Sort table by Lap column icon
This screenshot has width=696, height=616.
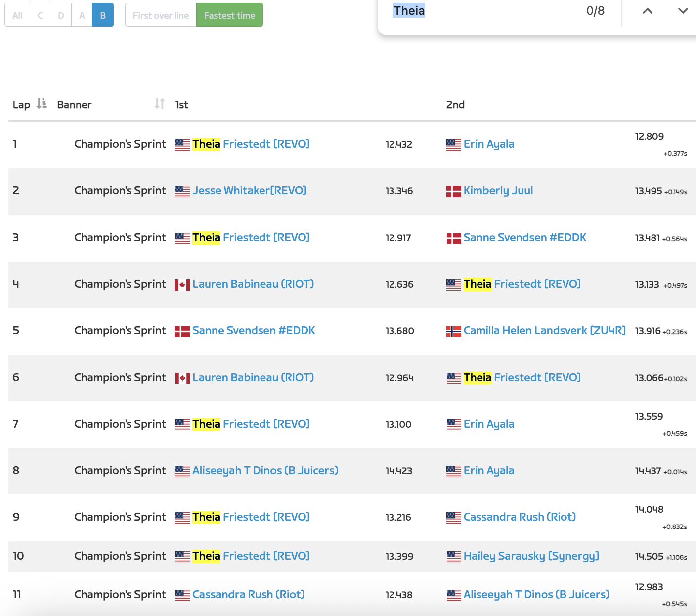pyautogui.click(x=42, y=104)
